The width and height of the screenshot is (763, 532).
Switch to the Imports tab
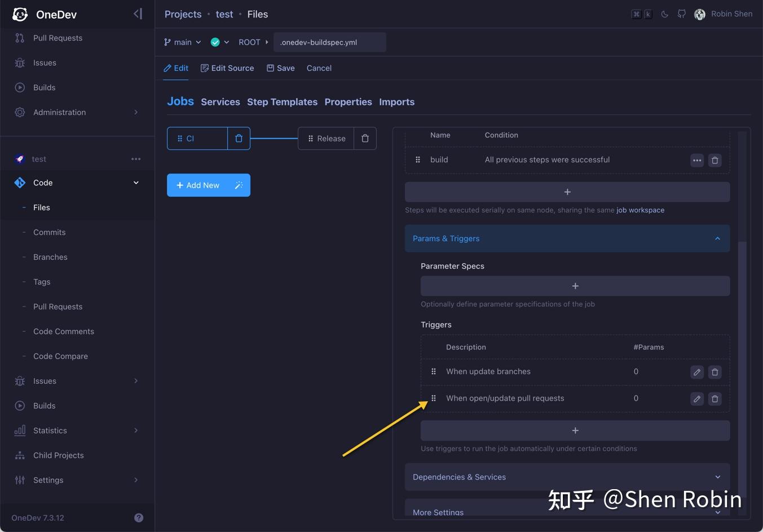pyautogui.click(x=397, y=102)
